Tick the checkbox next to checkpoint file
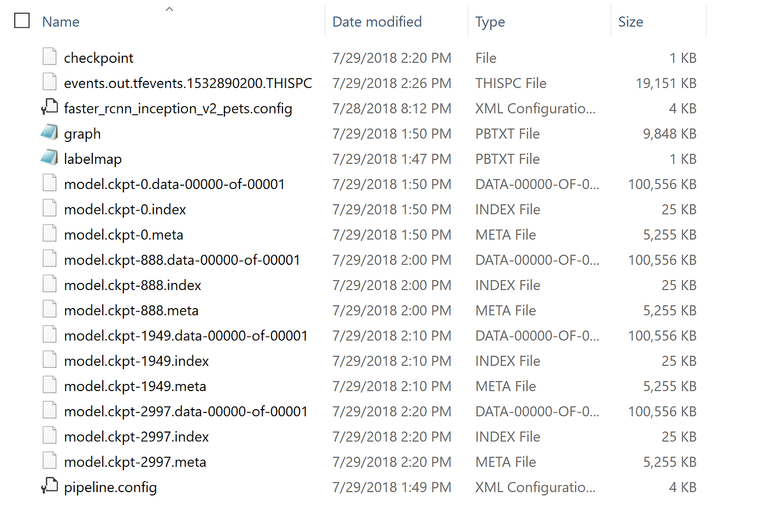The height and width of the screenshot is (532, 765). (21, 56)
